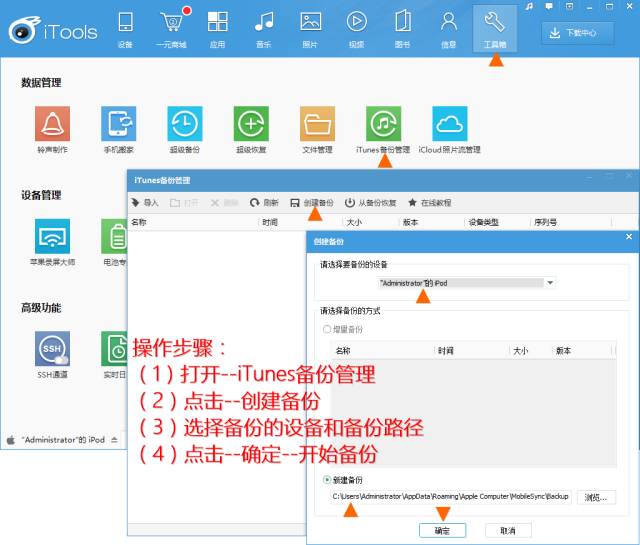The image size is (640, 545).
Task: Launch 铃声制作 ringtone maker
Action: [x=52, y=130]
